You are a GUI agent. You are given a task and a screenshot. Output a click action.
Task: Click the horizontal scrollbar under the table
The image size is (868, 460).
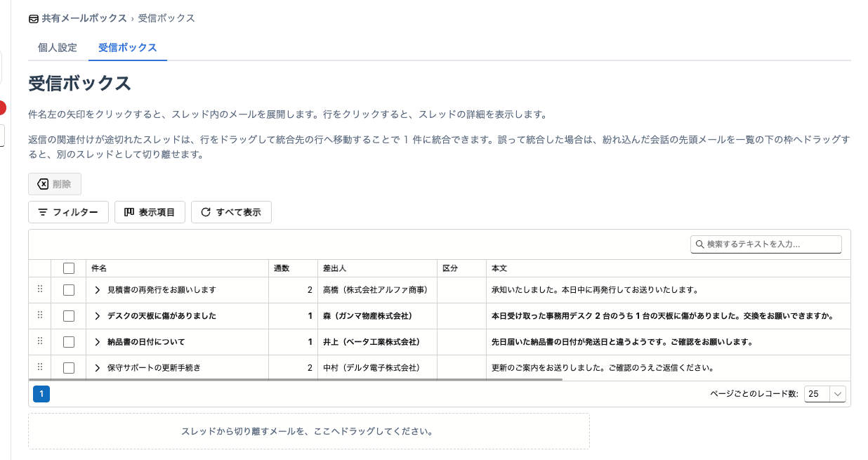click(296, 380)
